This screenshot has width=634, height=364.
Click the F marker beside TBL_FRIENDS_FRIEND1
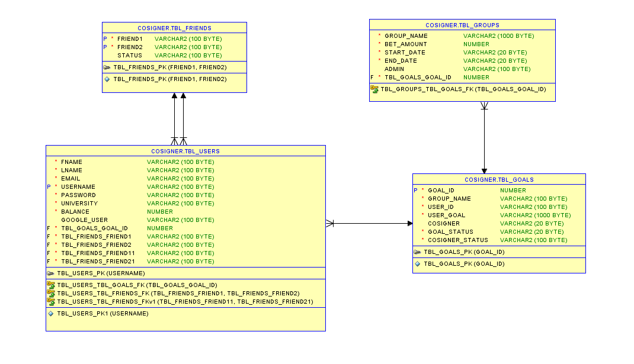pyautogui.click(x=49, y=237)
